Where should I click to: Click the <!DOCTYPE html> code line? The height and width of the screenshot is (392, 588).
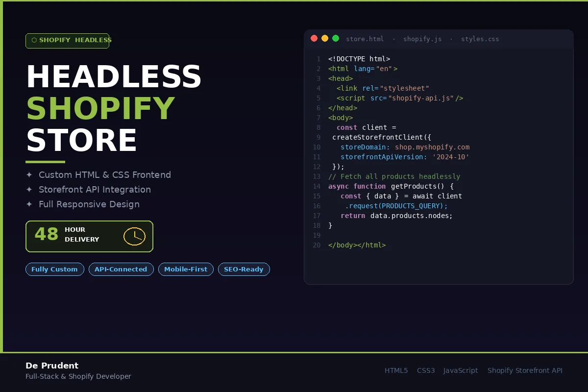pos(359,59)
